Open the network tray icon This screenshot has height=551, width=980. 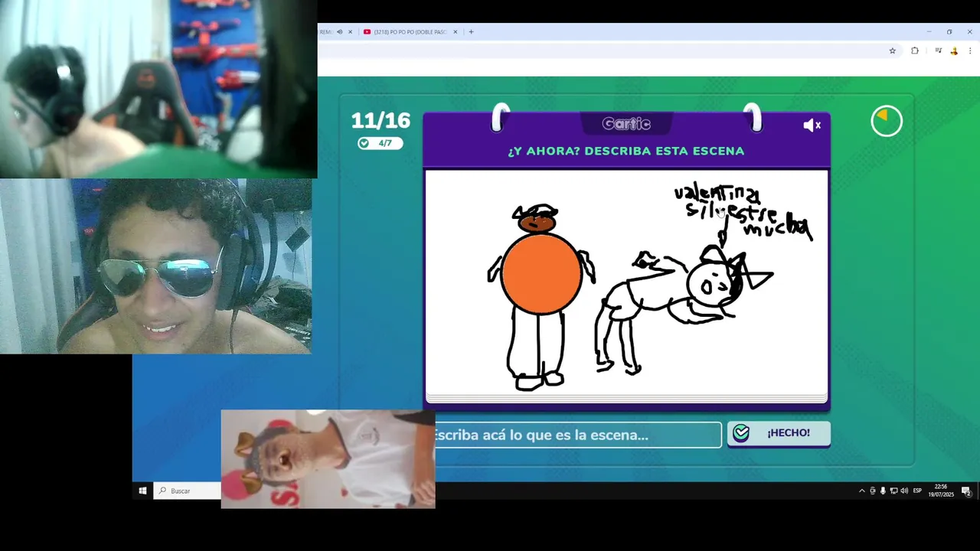point(893,491)
